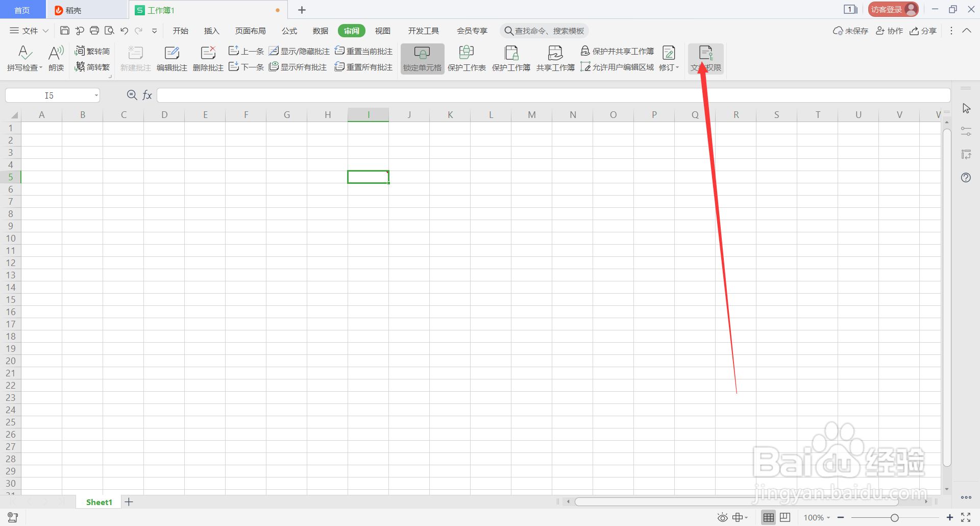Viewport: 980px width, 526px height.
Task: Switch to the Start (开始) tab
Action: click(180, 31)
